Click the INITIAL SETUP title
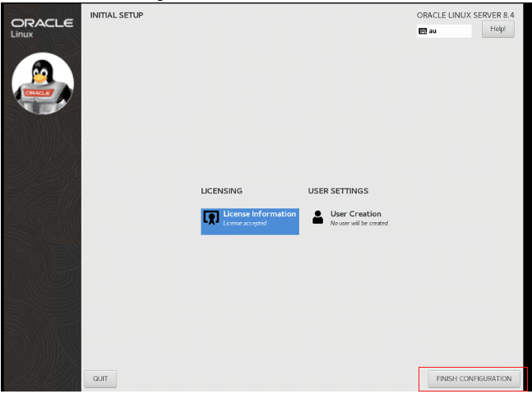 (117, 16)
